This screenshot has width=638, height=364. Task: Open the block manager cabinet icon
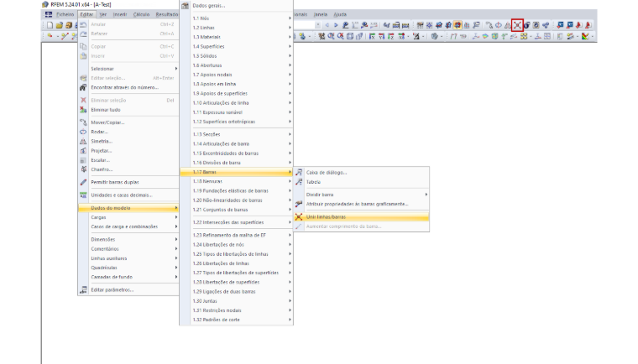coord(69,25)
